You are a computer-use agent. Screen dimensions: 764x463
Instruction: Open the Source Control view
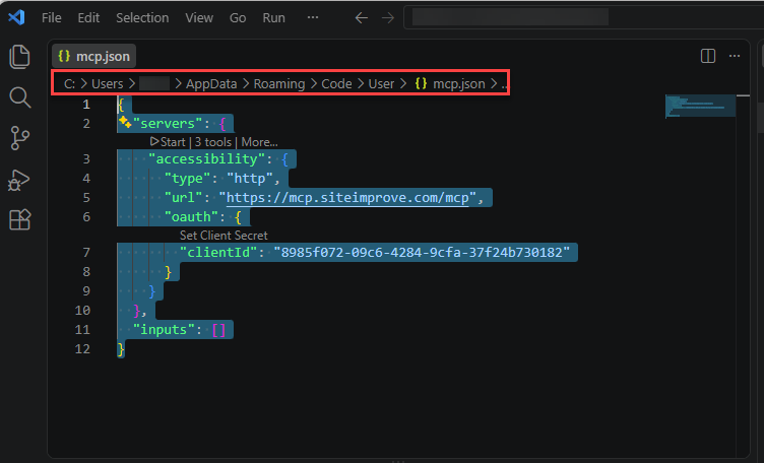[19, 138]
